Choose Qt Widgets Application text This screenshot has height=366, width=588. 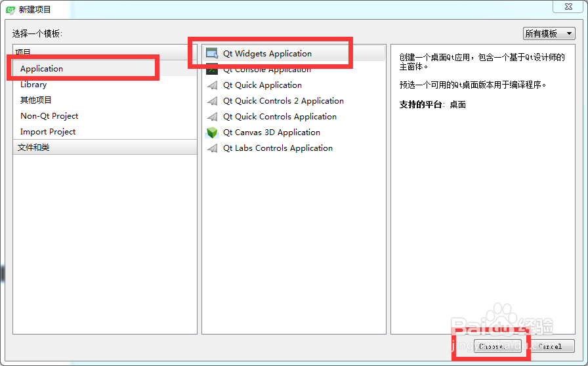click(267, 54)
